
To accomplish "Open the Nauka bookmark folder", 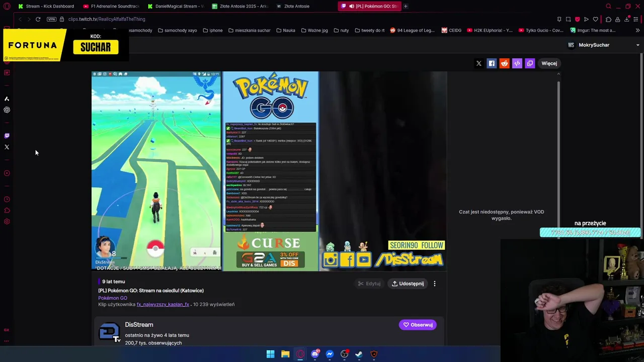I will [285, 30].
